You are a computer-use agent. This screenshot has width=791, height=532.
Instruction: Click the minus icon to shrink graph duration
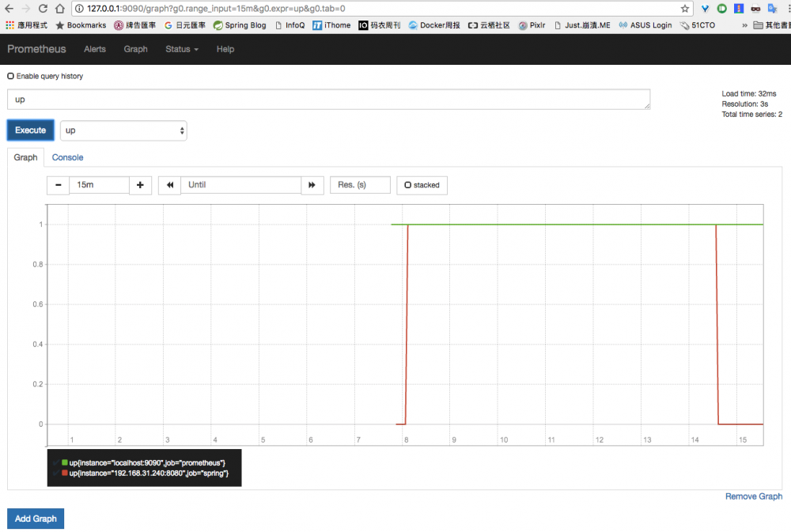tap(57, 184)
